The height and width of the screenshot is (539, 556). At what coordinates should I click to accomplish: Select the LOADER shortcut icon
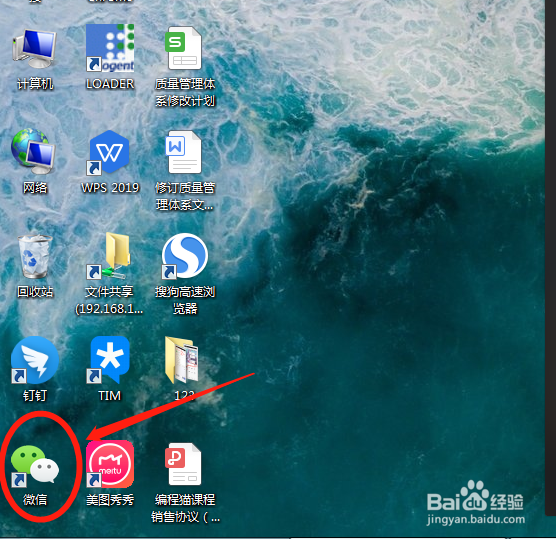pyautogui.click(x=110, y=48)
